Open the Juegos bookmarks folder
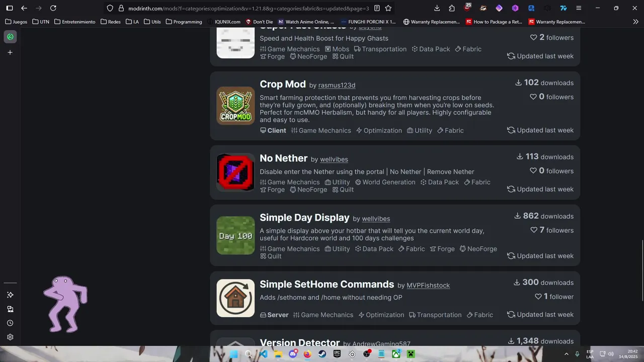This screenshot has width=644, height=362. click(x=16, y=22)
